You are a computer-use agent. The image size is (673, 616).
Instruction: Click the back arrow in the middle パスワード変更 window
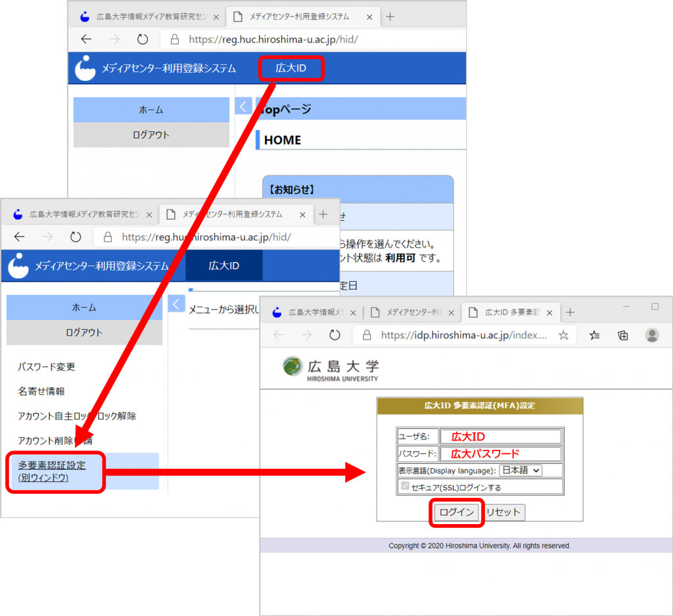[x=19, y=237]
